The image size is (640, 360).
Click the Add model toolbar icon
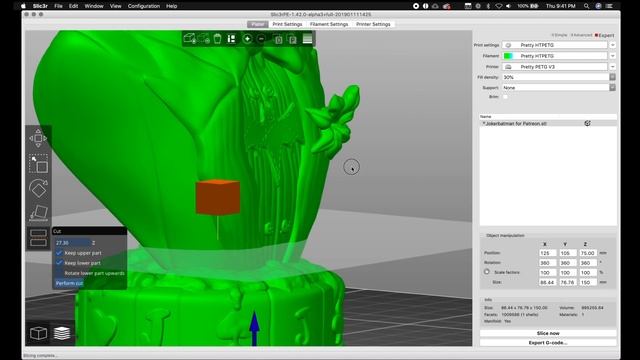tap(189, 38)
